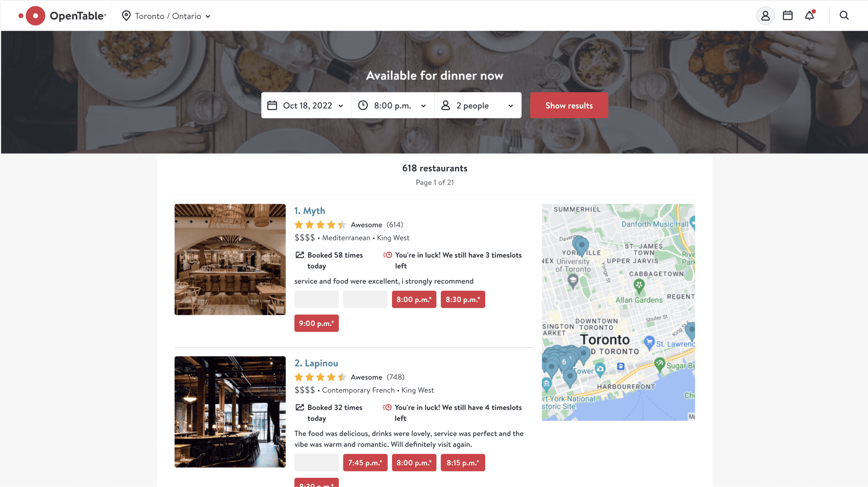Click the cluster marker labeled 6 on map
Image resolution: width=868 pixels, height=487 pixels.
564,362
